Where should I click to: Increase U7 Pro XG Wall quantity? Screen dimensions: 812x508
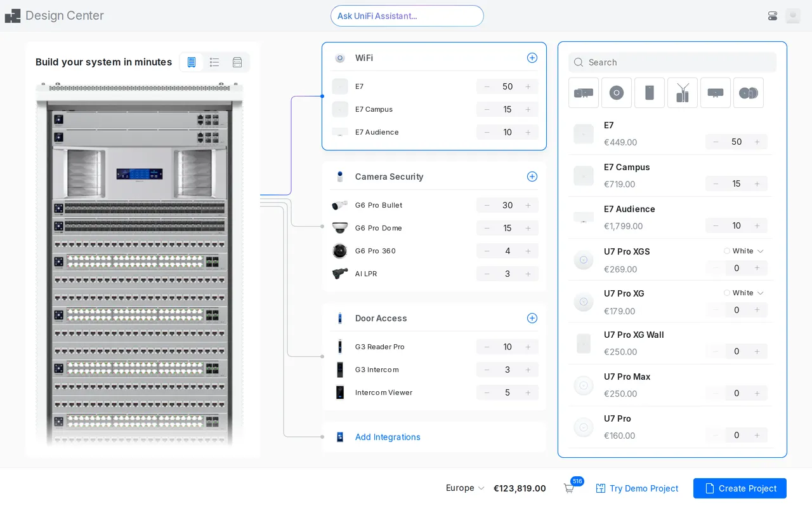click(757, 351)
